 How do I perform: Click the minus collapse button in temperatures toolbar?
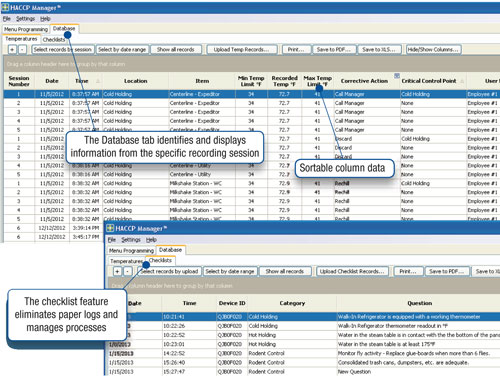(22, 49)
